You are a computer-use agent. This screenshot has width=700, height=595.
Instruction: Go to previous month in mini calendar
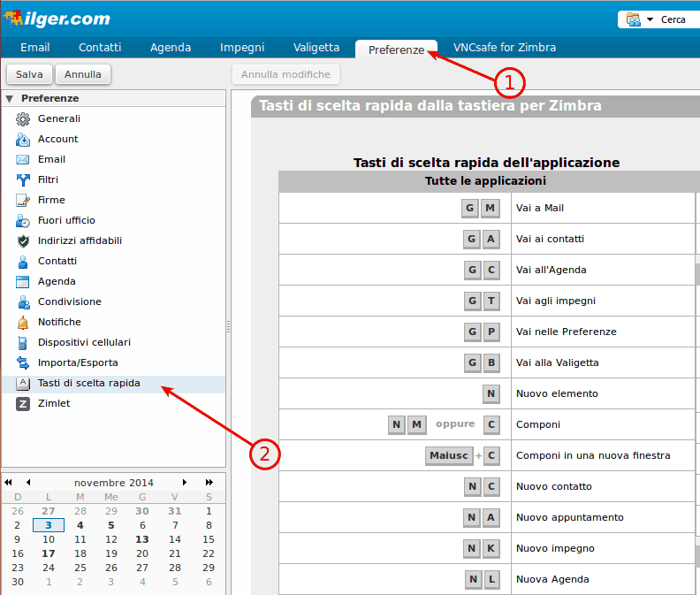(28, 482)
